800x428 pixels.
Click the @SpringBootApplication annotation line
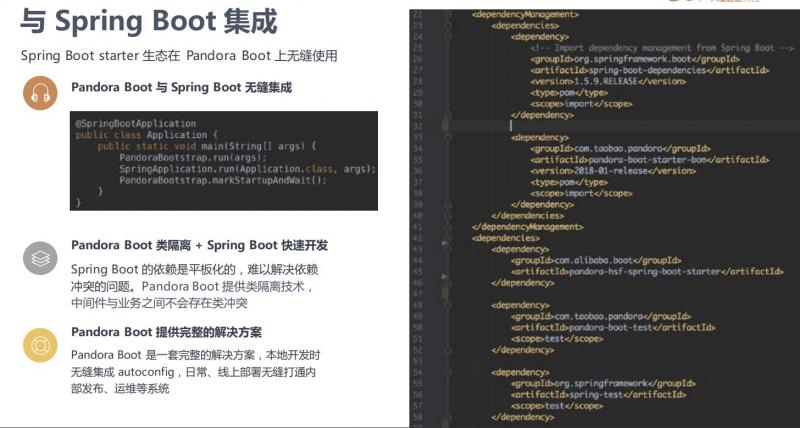(136, 123)
